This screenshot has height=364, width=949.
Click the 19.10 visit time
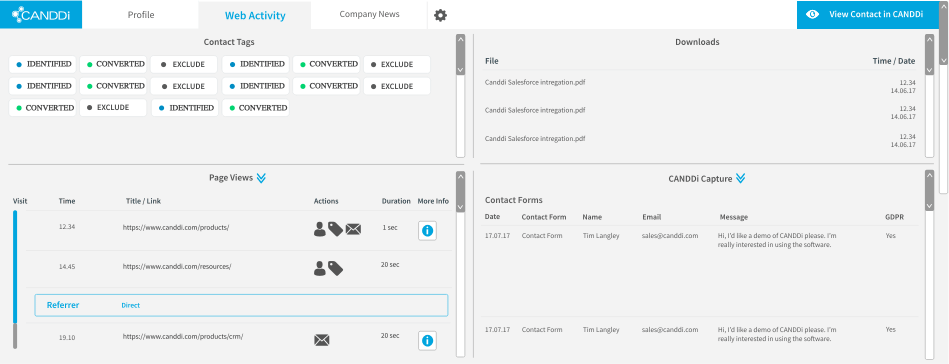click(67, 337)
